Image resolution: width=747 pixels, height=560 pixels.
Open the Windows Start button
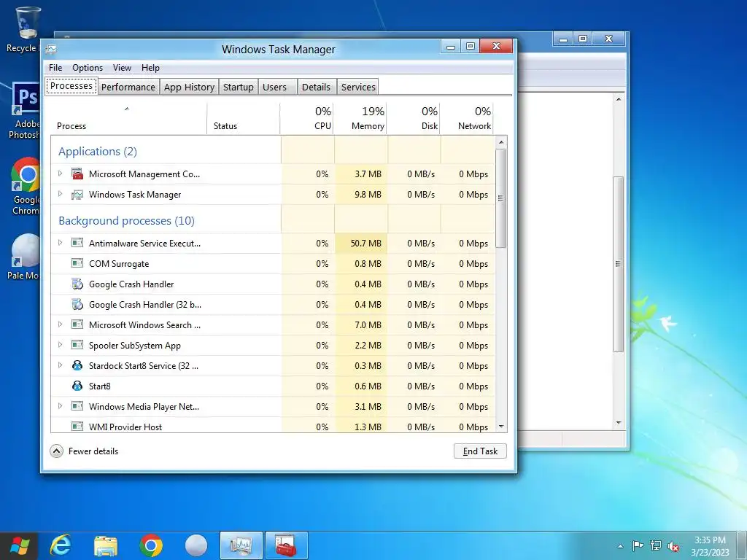(x=18, y=545)
